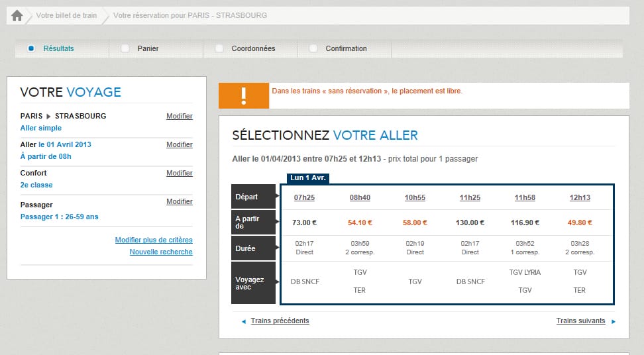Click TGV LYRIA carrier text
This screenshot has height=355, width=644.
[525, 272]
